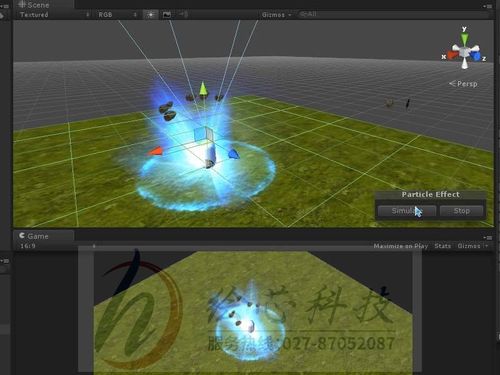500x375 pixels.
Task: Switch to the Scene tab
Action: pyautogui.click(x=43, y=4)
